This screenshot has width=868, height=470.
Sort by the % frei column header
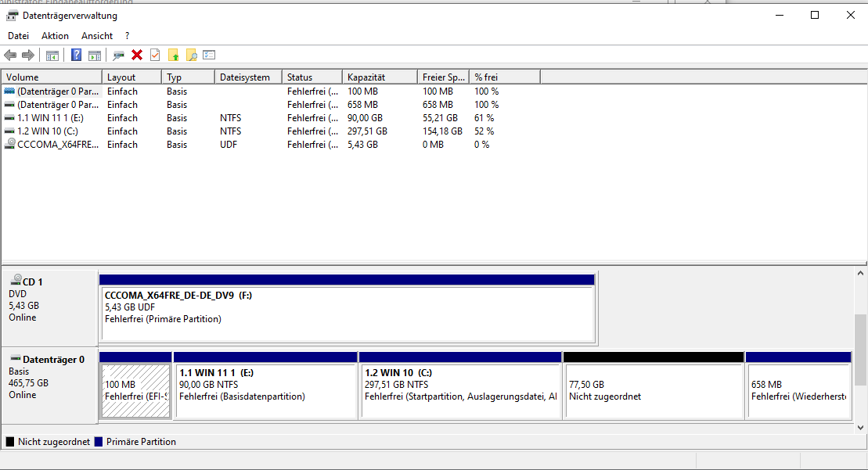[505, 77]
